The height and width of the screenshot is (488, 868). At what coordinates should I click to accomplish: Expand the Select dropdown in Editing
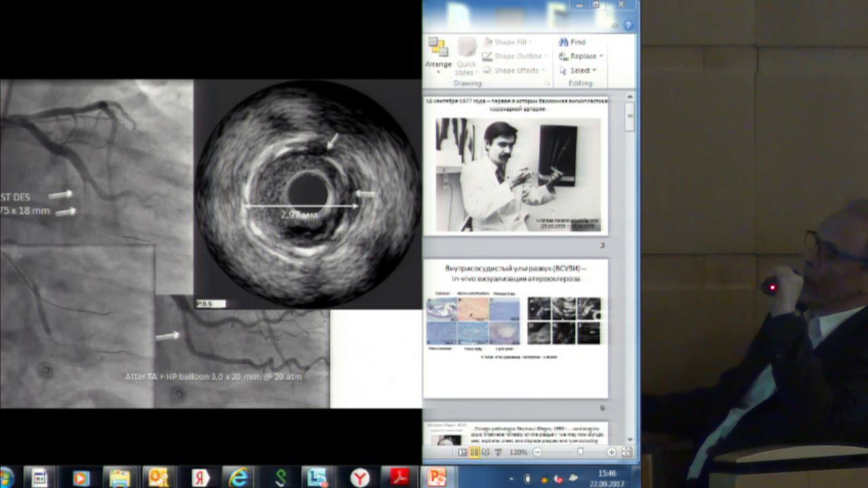click(594, 70)
